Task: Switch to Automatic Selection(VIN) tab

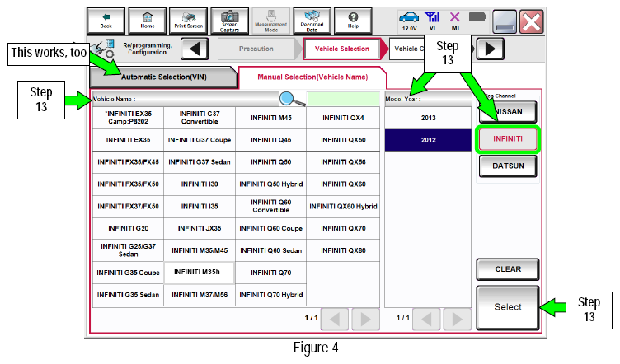Action: [164, 77]
